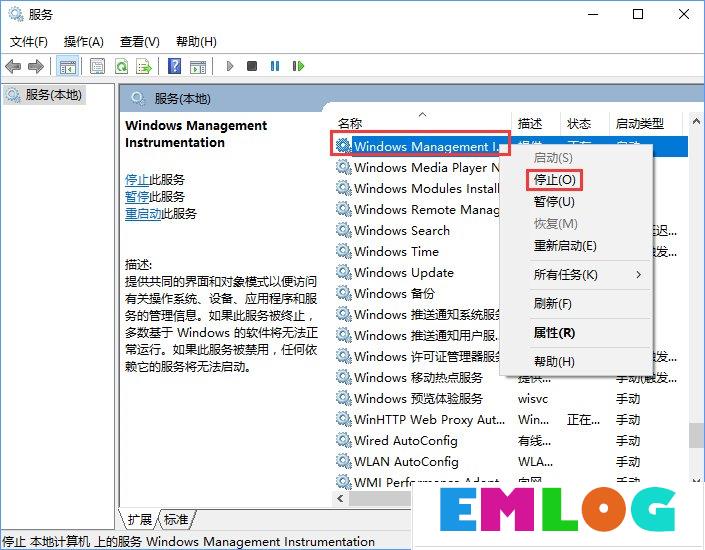Select the WinHTTP Web Proxy Aut... row
The height and width of the screenshot is (550, 705).
click(511, 419)
